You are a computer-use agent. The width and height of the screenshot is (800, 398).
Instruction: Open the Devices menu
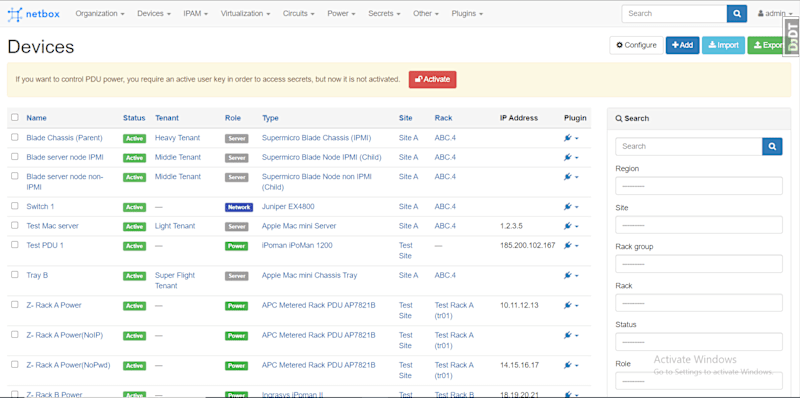pos(154,14)
